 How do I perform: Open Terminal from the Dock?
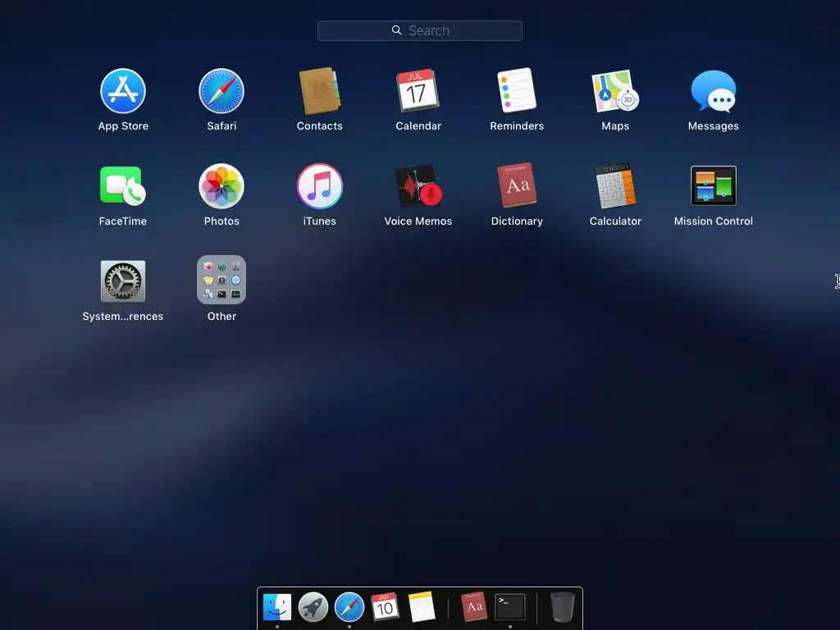509,606
